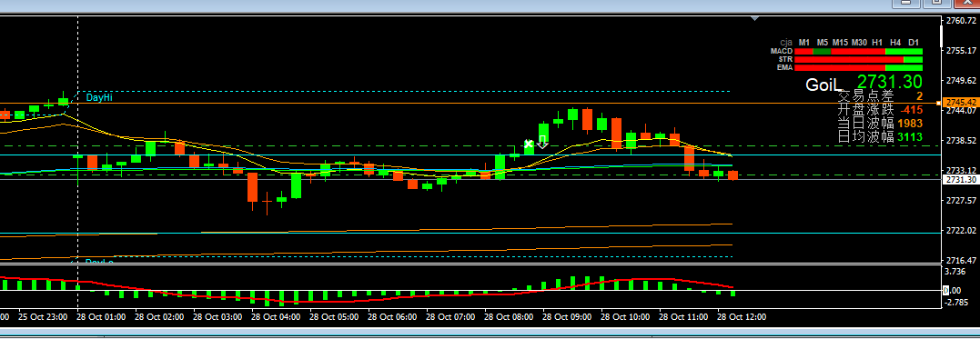Click the white X marker on the chart

tap(528, 144)
